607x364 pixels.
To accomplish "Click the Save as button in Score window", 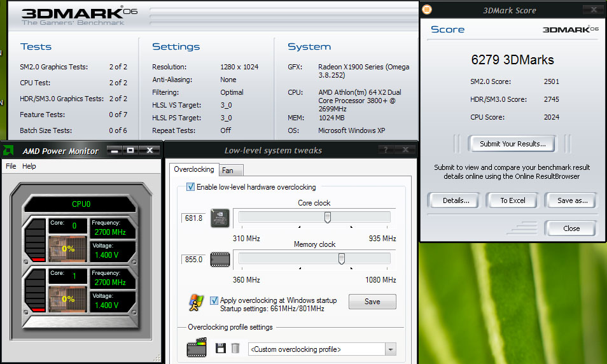I will click(x=572, y=200).
